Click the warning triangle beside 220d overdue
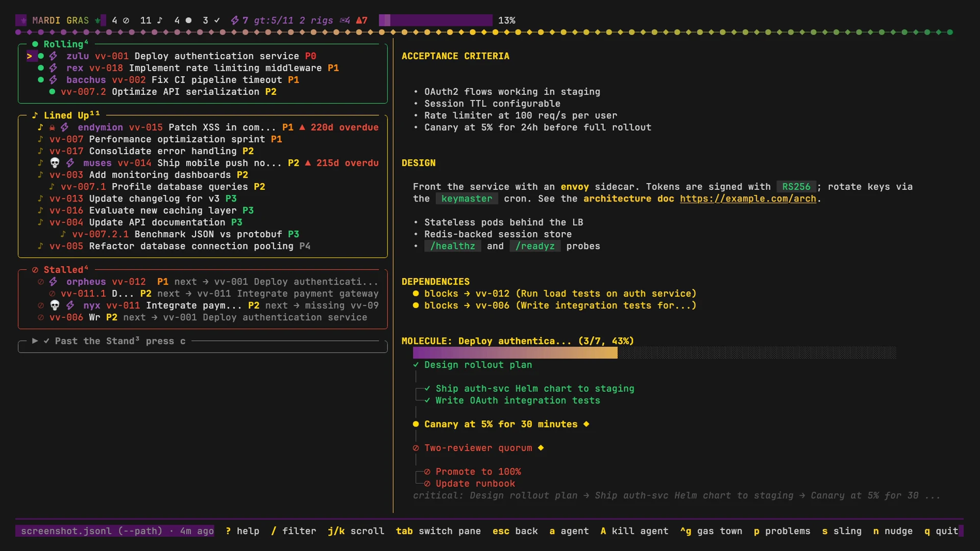The width and height of the screenshot is (980, 551). (x=302, y=127)
